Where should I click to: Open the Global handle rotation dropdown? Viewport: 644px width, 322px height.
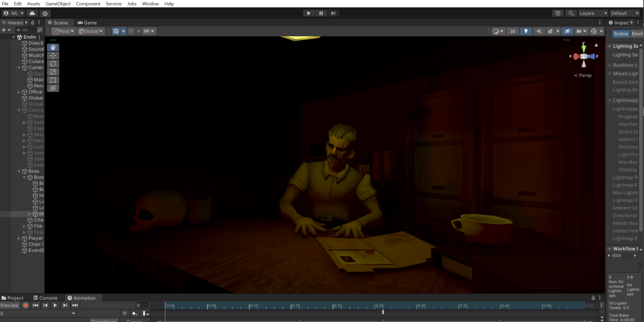tap(91, 31)
